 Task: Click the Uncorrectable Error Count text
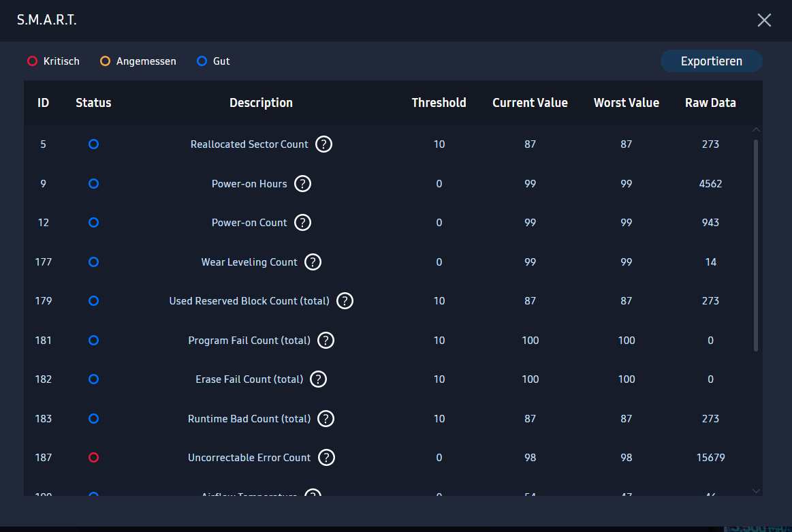[x=249, y=458]
